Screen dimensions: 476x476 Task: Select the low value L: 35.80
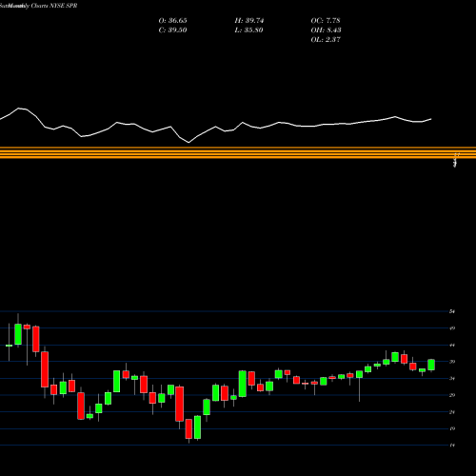pyautogui.click(x=248, y=30)
